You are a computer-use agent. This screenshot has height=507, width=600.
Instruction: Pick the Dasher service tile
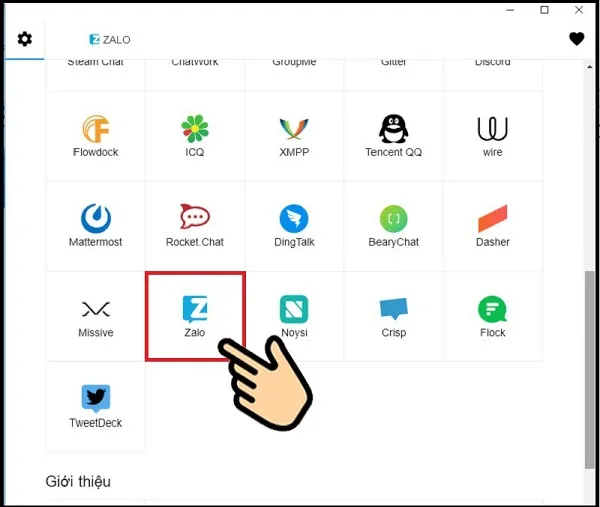(492, 219)
